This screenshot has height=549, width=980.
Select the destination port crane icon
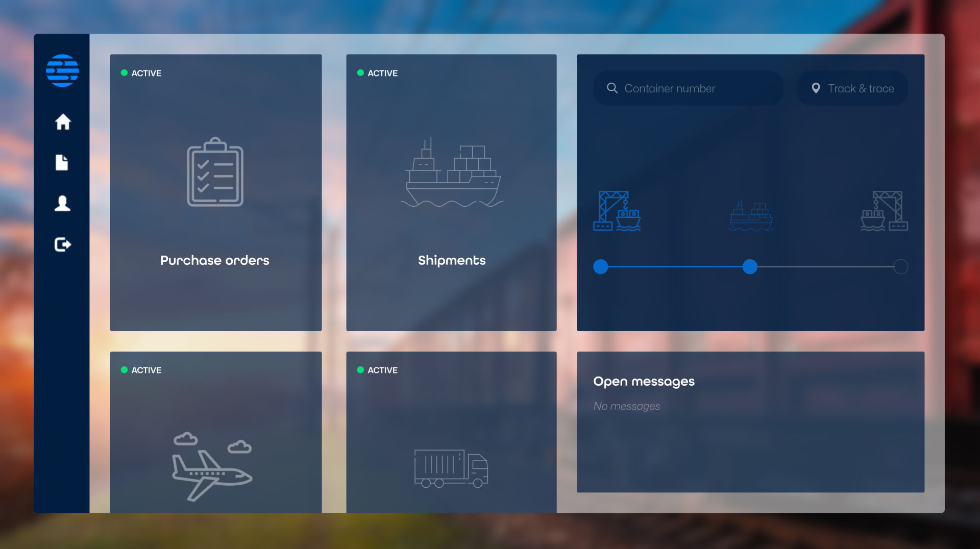(884, 211)
